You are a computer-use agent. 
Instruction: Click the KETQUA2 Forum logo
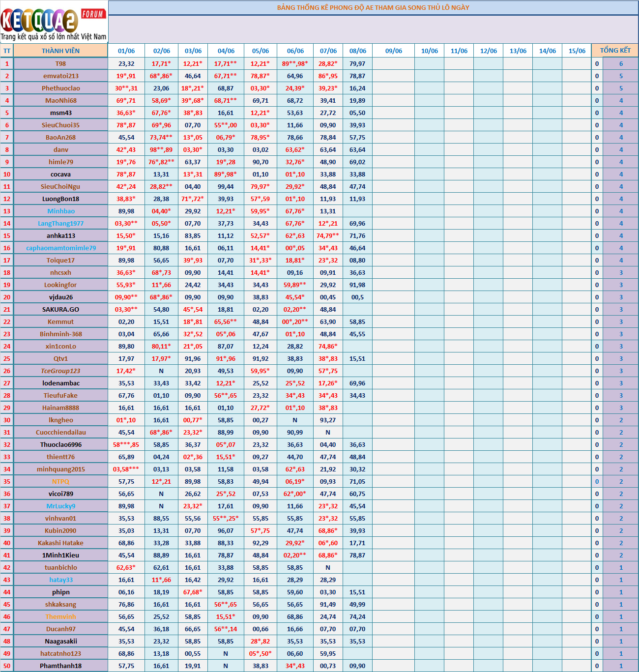pos(54,23)
